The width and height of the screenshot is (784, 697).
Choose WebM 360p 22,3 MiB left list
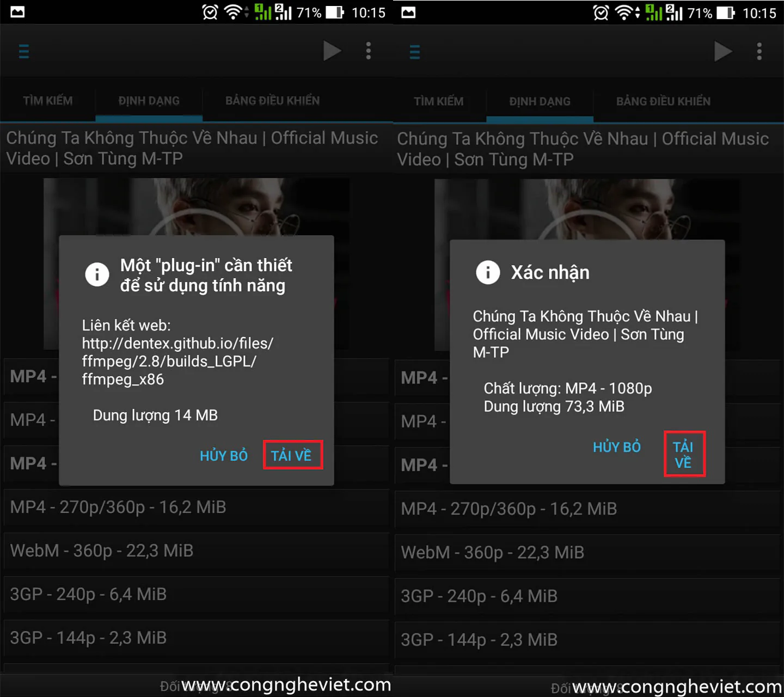click(196, 551)
